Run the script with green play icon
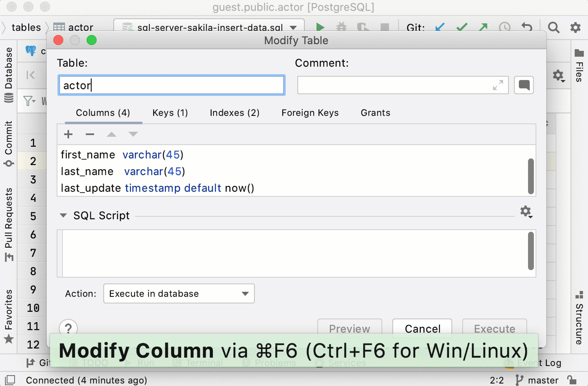This screenshot has width=588, height=386. (320, 28)
